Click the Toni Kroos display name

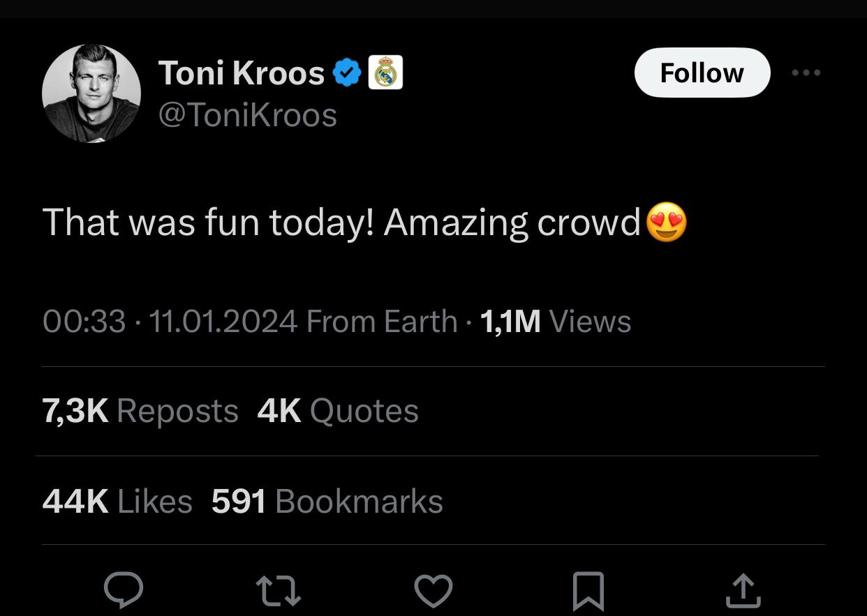(242, 73)
